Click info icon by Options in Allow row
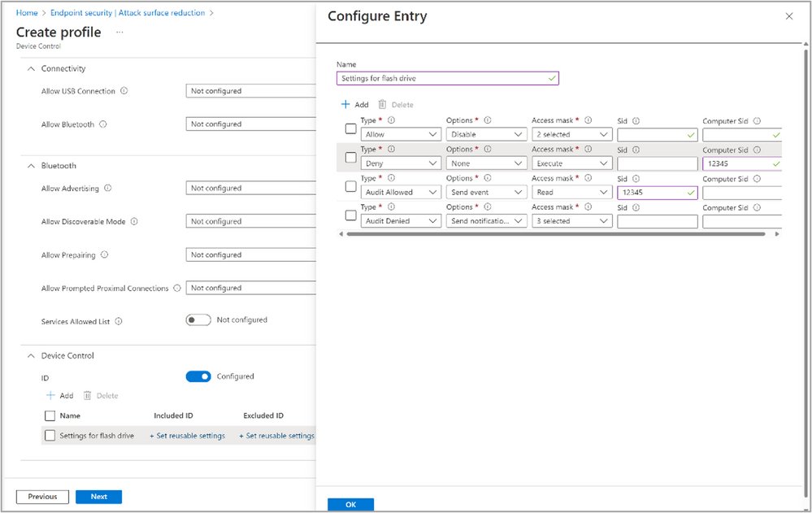This screenshot has height=513, width=812. click(488, 120)
